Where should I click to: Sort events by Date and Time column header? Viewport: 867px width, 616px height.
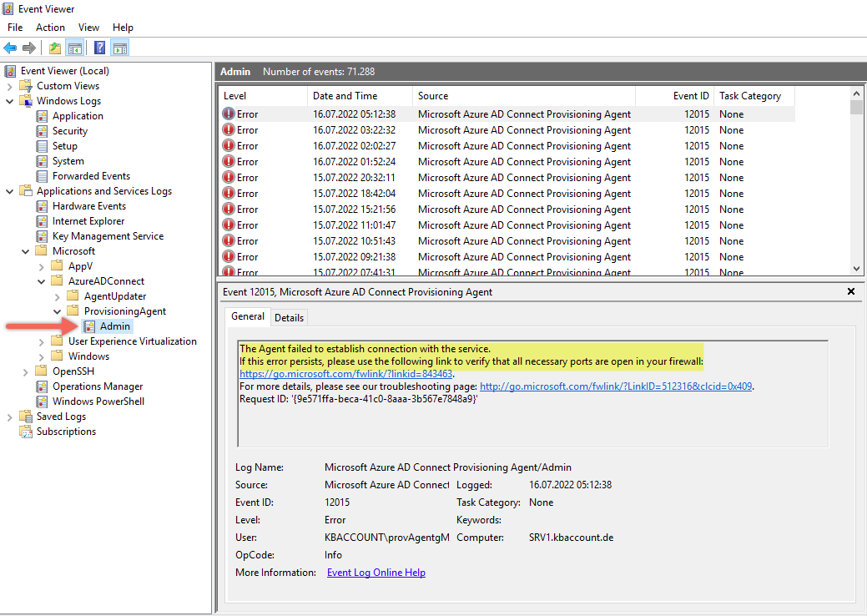(x=360, y=96)
